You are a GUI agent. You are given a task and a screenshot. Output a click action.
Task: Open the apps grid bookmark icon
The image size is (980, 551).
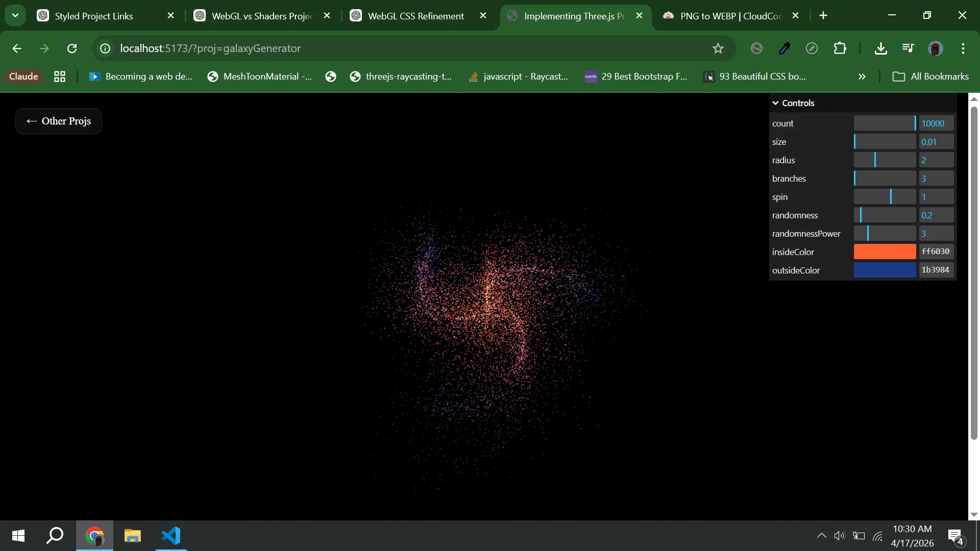60,77
